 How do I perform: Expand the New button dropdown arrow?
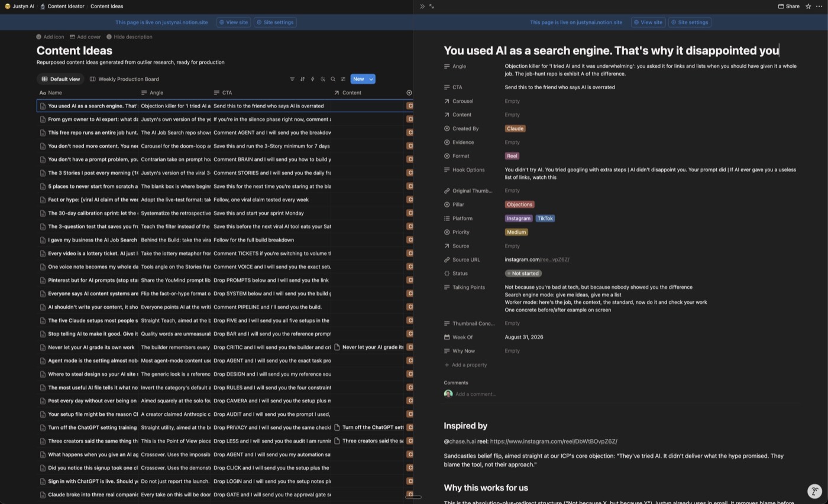(x=371, y=79)
